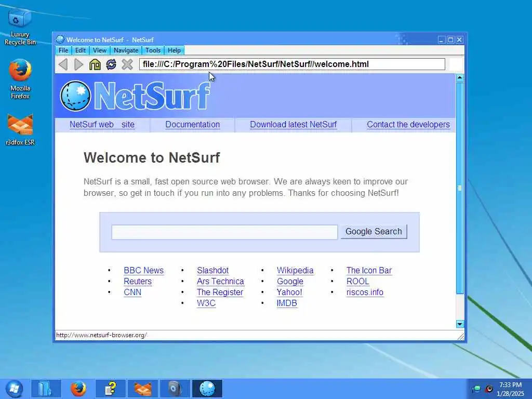The image size is (532, 399).
Task: Select Mozilla Firefox desktop icon
Action: point(20,79)
